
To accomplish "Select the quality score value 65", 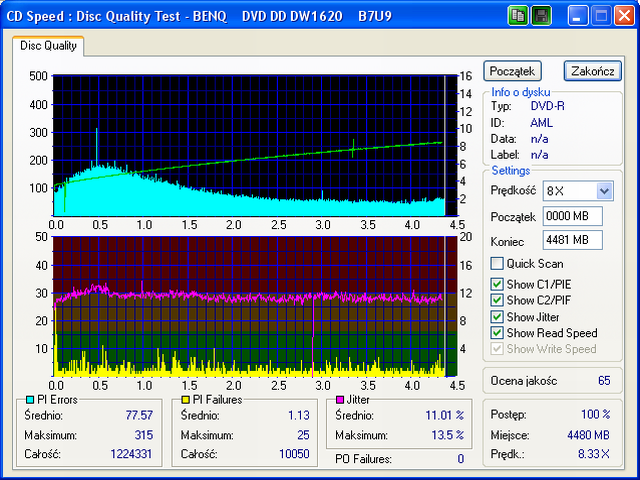I will click(x=604, y=381).
